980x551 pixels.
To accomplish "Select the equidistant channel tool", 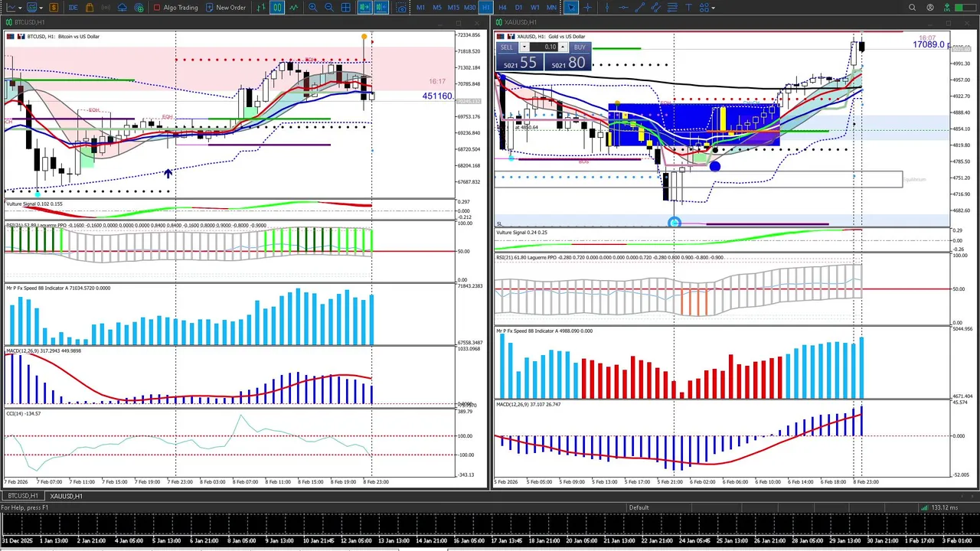I will 656,8.
